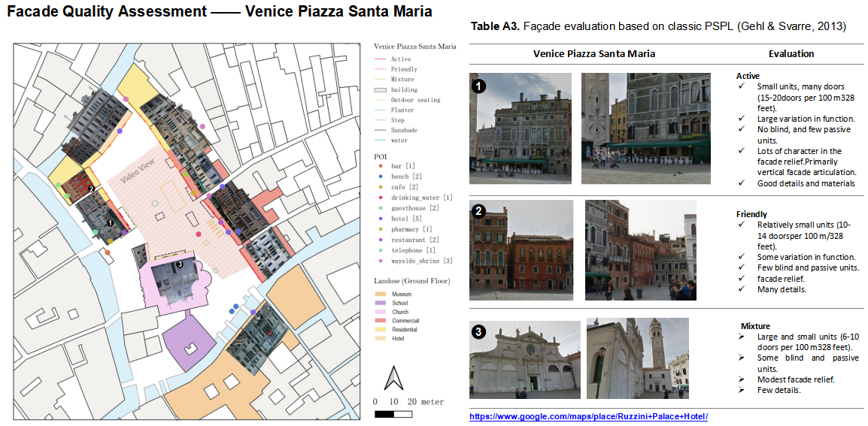Click the building legend box symbol
Viewport: 868px width, 426px height.
pyautogui.click(x=381, y=89)
